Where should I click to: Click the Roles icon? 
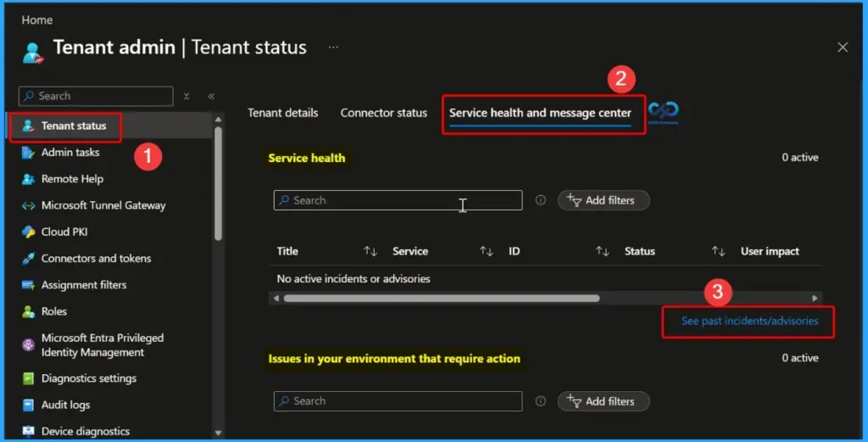click(28, 311)
